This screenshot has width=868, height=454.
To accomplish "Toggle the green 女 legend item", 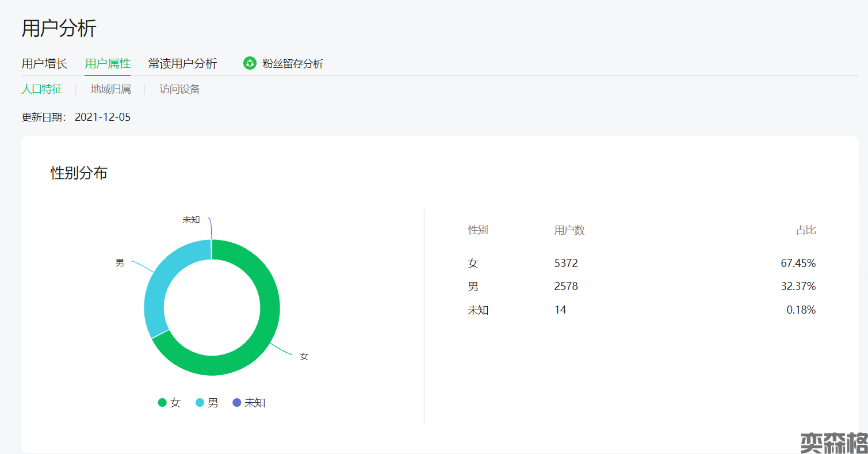I will click(x=169, y=403).
